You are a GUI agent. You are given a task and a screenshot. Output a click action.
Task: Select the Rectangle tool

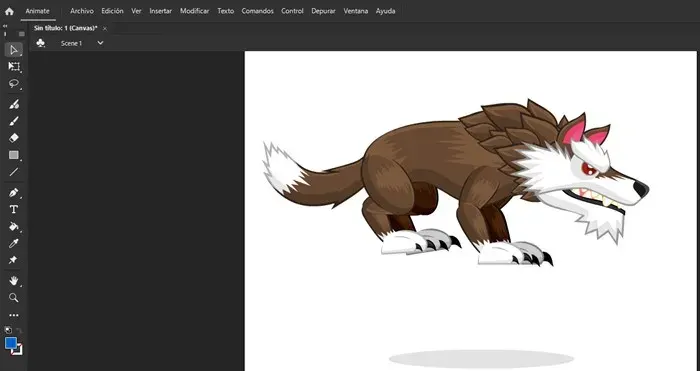[x=14, y=155]
